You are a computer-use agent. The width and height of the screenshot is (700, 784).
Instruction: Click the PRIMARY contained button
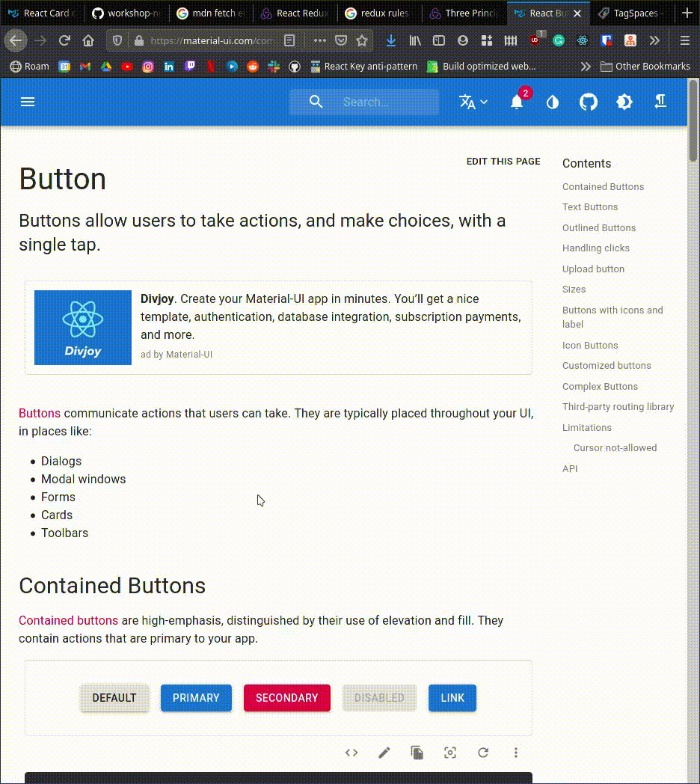[196, 697]
